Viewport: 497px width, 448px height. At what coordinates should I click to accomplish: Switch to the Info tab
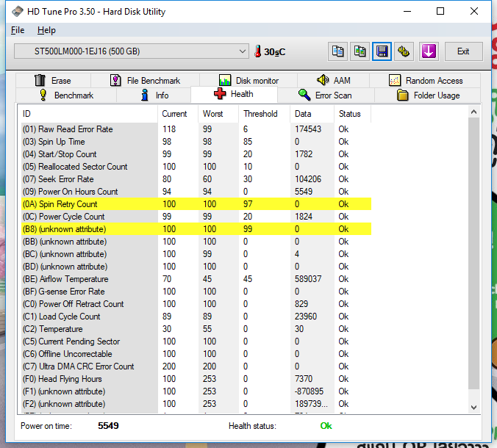pos(154,95)
